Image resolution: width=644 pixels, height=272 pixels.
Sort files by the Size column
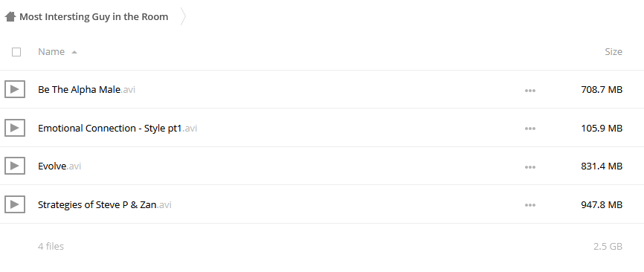pyautogui.click(x=614, y=52)
